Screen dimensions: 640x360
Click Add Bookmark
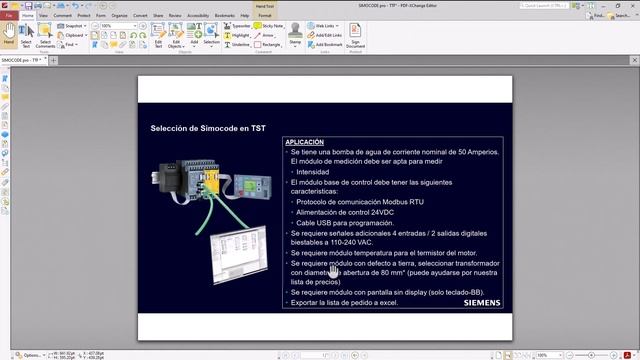tap(325, 44)
